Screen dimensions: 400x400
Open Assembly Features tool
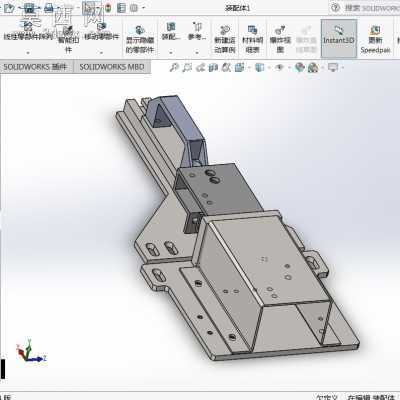point(171,31)
